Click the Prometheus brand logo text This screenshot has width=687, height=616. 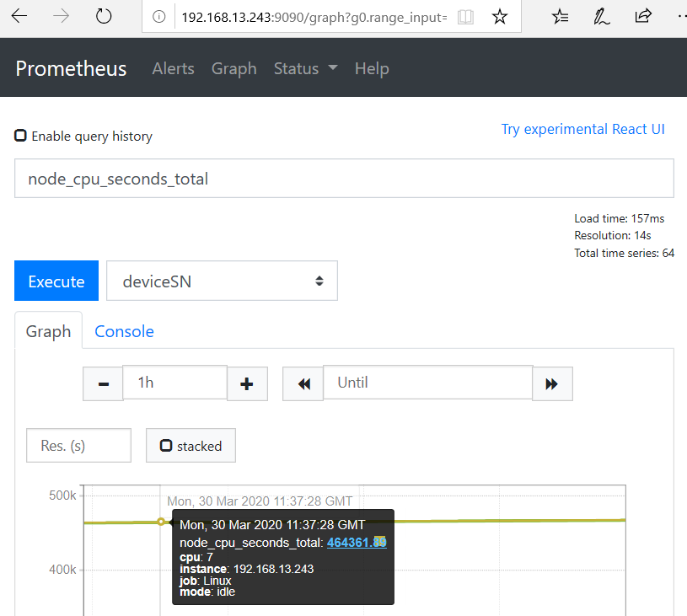click(71, 68)
